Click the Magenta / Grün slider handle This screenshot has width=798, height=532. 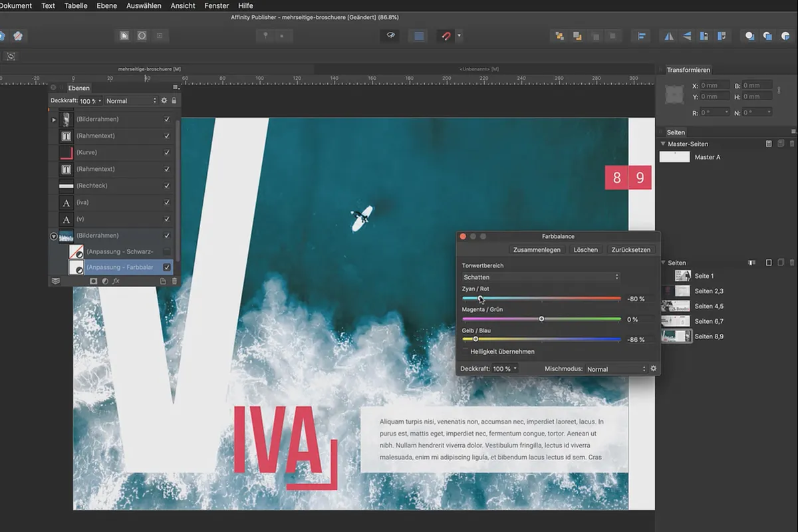pos(541,319)
